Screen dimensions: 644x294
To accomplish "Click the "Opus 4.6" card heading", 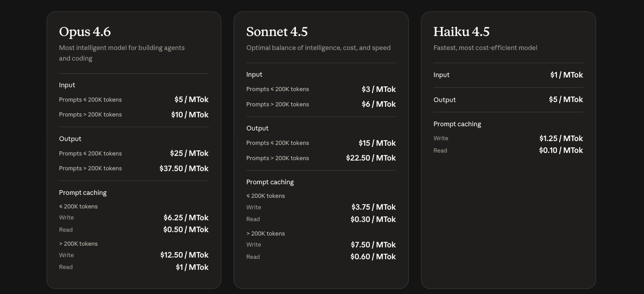I will pos(85,32).
